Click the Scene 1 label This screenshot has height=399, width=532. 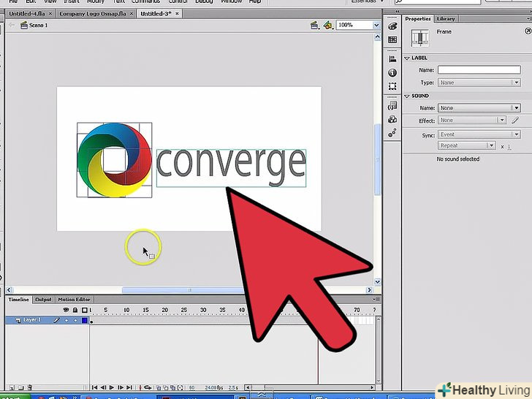(x=38, y=25)
